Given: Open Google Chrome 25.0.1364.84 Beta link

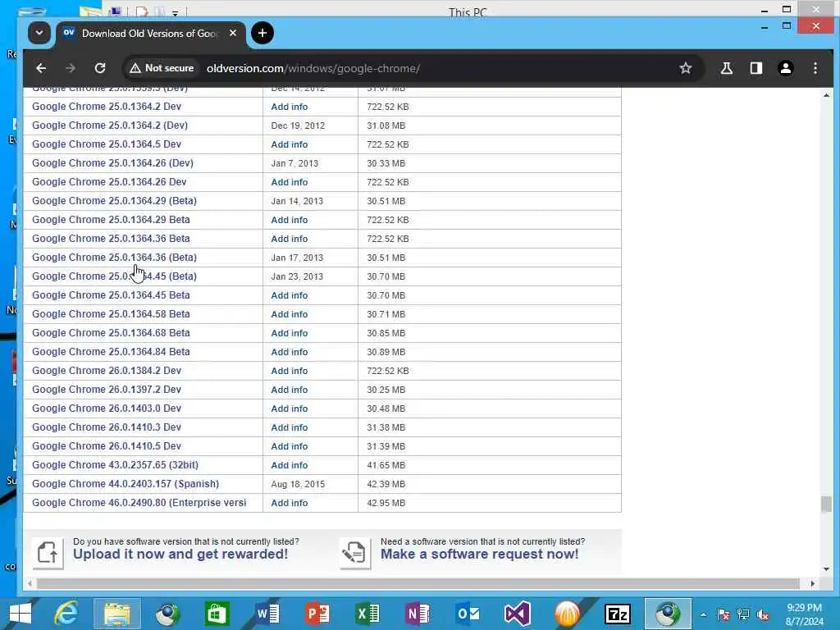Looking at the screenshot, I should (111, 352).
